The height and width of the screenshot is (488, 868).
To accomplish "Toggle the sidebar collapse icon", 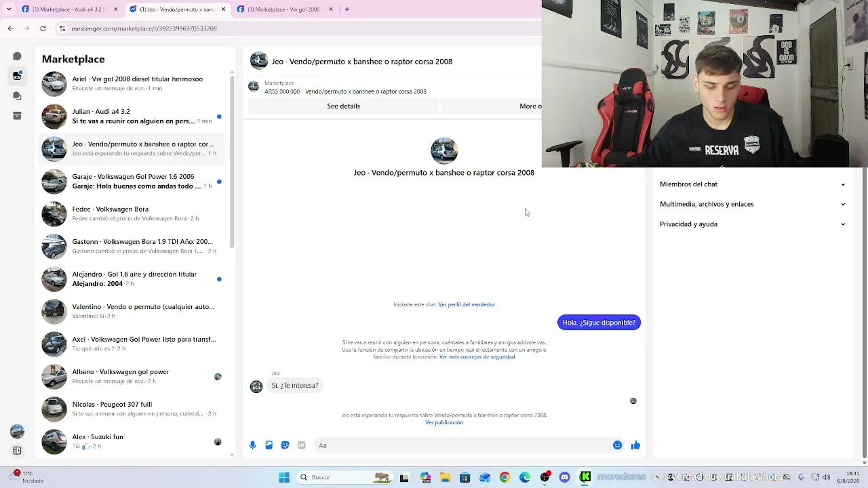I will [17, 451].
